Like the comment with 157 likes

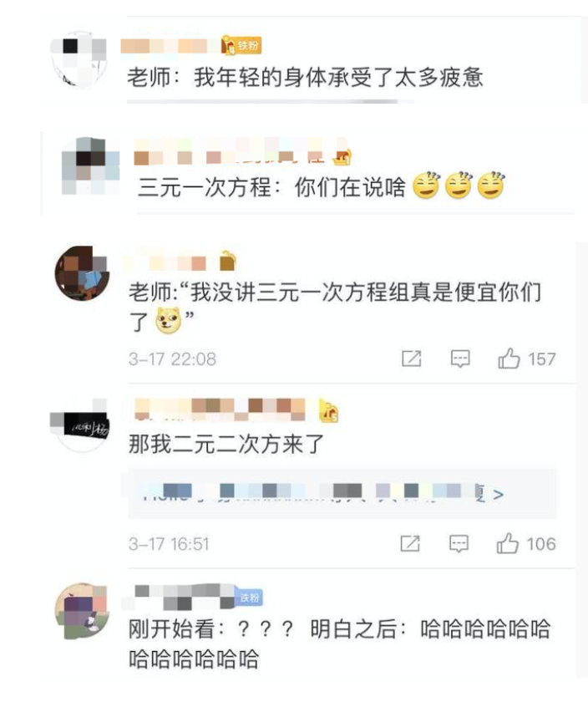[509, 359]
